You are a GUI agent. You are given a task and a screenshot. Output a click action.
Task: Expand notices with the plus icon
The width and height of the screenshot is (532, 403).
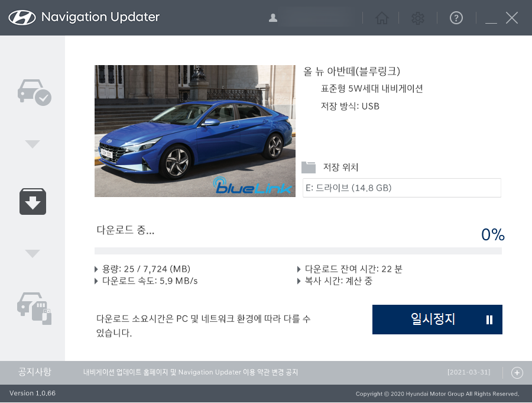point(517,373)
